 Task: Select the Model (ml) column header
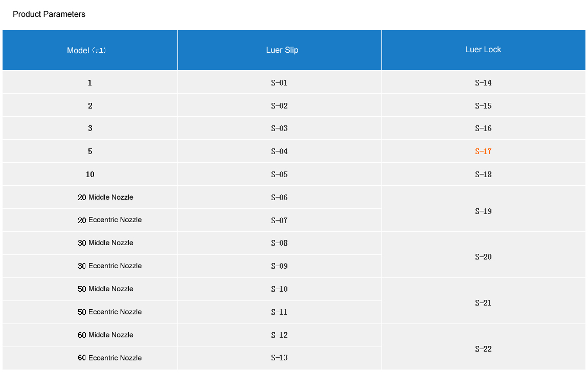tap(87, 50)
